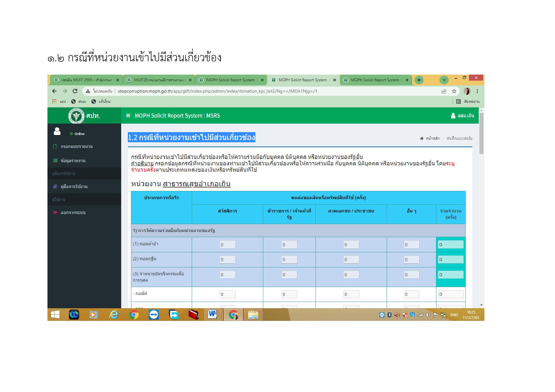This screenshot has width=555, height=392.
Task: Click the not-secure warning icon in address bar
Action: tap(88, 91)
